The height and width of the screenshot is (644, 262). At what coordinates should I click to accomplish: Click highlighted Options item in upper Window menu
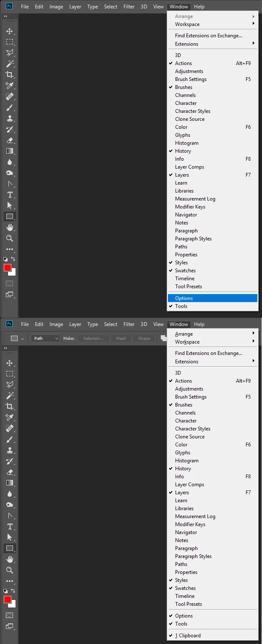click(213, 298)
